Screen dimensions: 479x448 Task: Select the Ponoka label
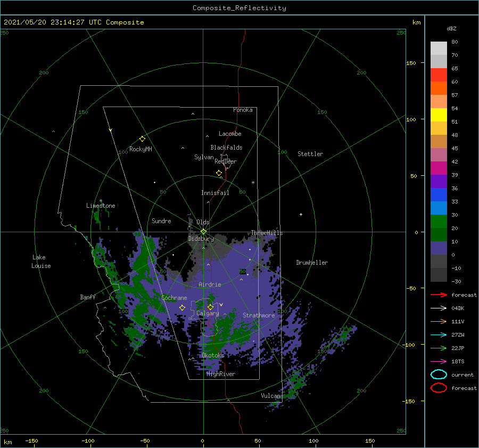coord(243,110)
